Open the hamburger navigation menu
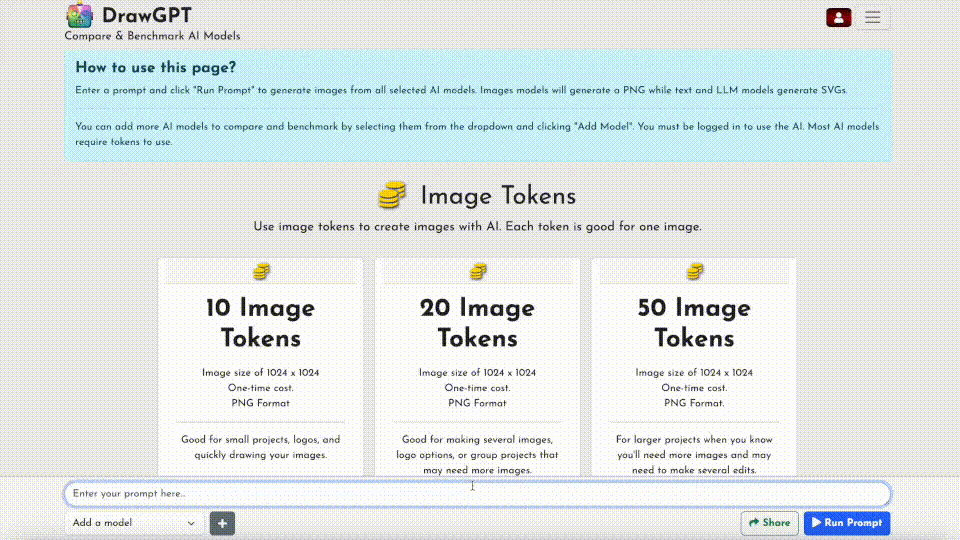 [873, 17]
